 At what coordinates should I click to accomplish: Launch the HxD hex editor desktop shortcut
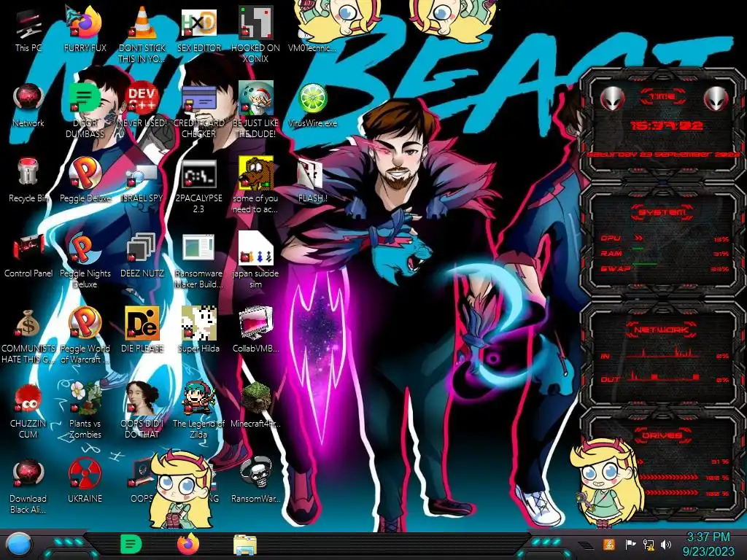pos(198,31)
